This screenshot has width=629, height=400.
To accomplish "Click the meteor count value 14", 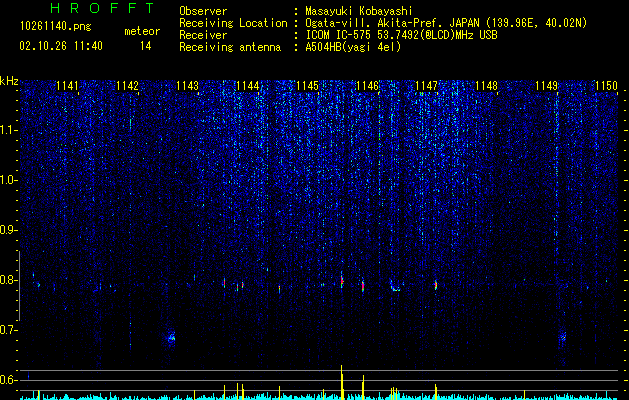I will (x=146, y=46).
